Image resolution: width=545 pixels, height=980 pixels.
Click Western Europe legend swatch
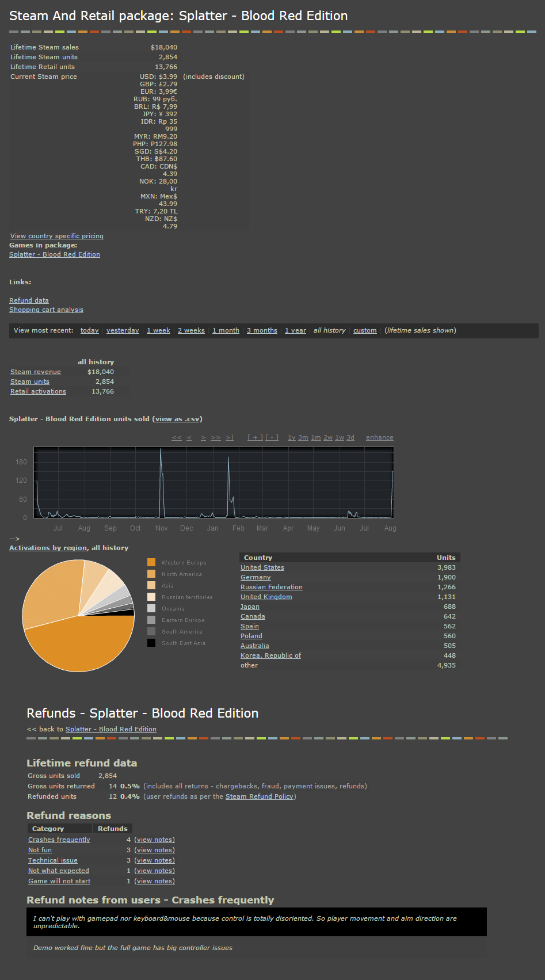(x=151, y=562)
